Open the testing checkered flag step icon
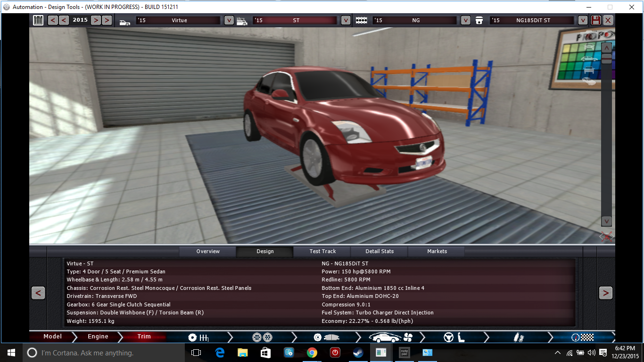This screenshot has height=362, width=644. (582, 337)
